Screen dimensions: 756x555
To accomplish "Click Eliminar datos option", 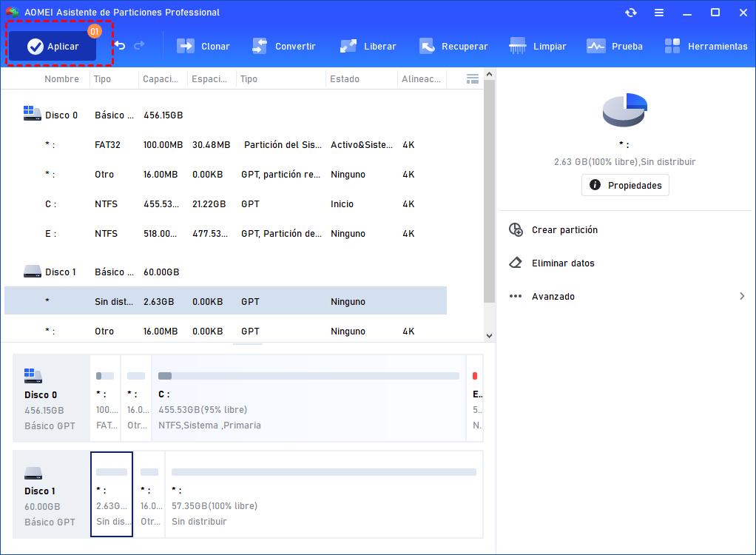I will pos(563,263).
